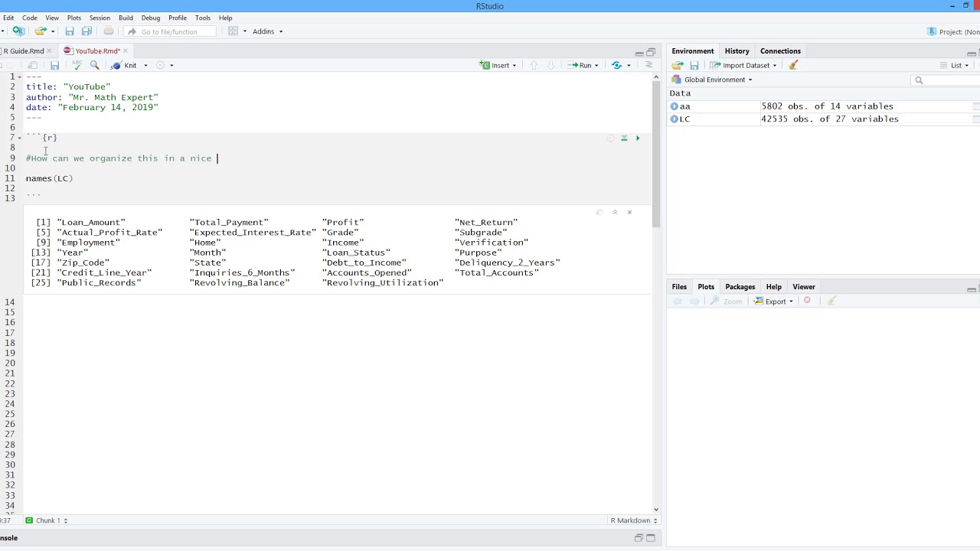Clear chunk output X icon
This screenshot has width=980, height=551.
[629, 212]
